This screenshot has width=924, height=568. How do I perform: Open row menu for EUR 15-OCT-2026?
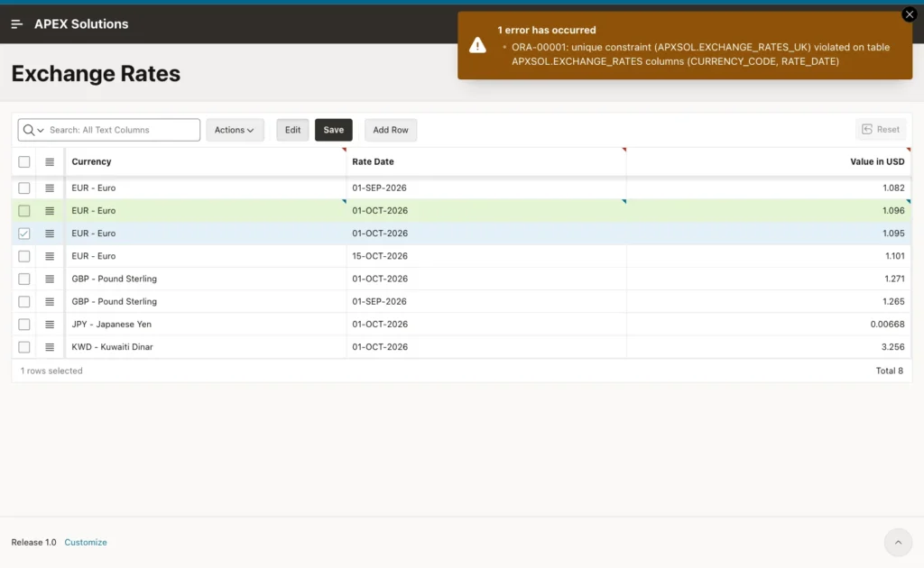pos(50,257)
